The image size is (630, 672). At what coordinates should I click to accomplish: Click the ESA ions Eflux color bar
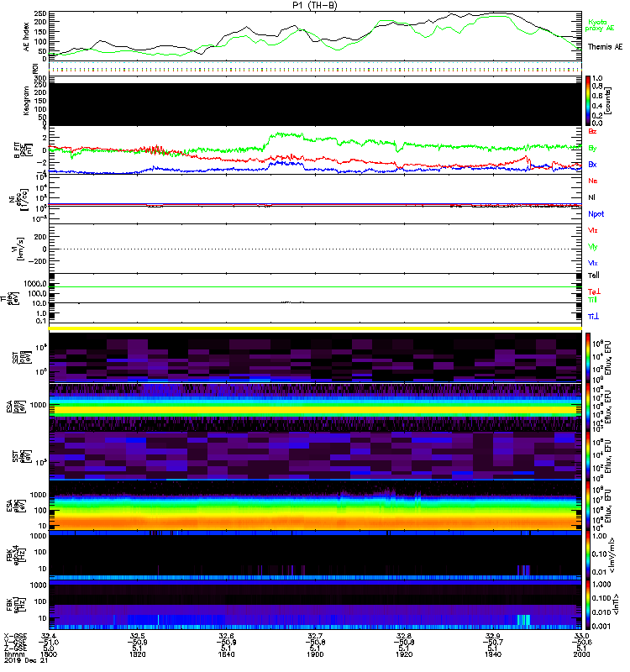click(x=588, y=407)
